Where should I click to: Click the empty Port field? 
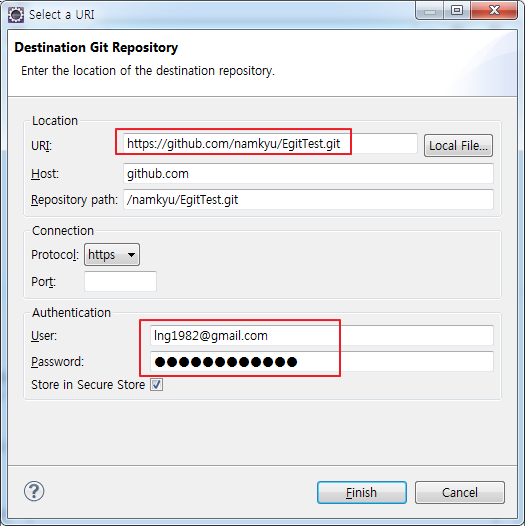click(120, 281)
